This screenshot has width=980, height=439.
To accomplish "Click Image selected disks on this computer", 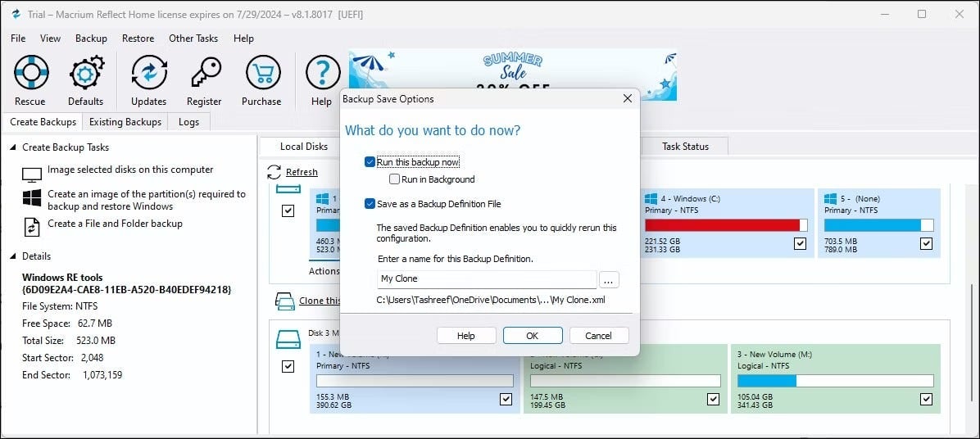I will 130,170.
